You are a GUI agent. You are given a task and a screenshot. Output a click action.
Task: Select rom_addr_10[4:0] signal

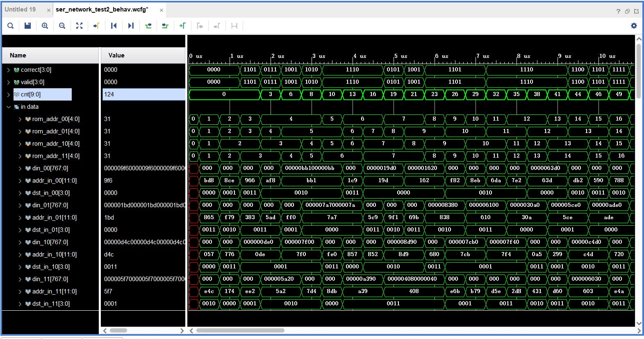[56, 144]
